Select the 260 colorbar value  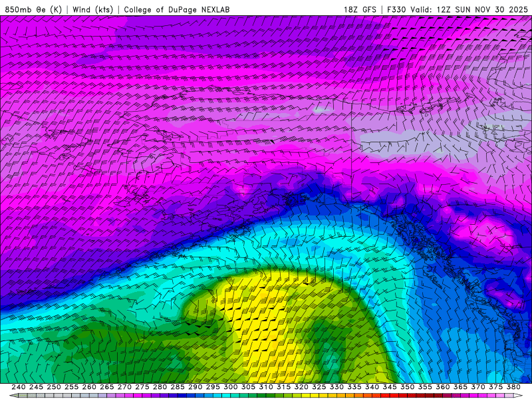pos(89,387)
